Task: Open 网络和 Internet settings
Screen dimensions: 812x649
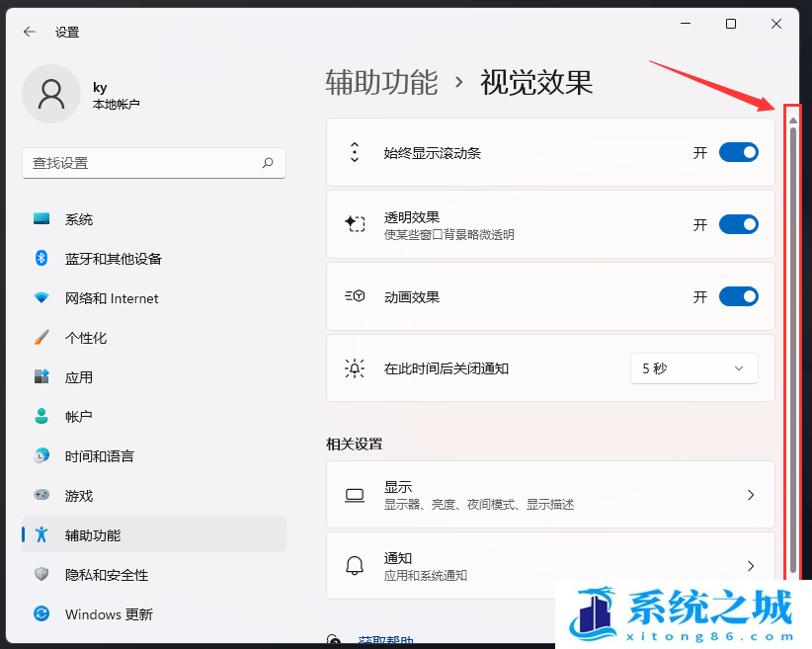Action: coord(111,298)
